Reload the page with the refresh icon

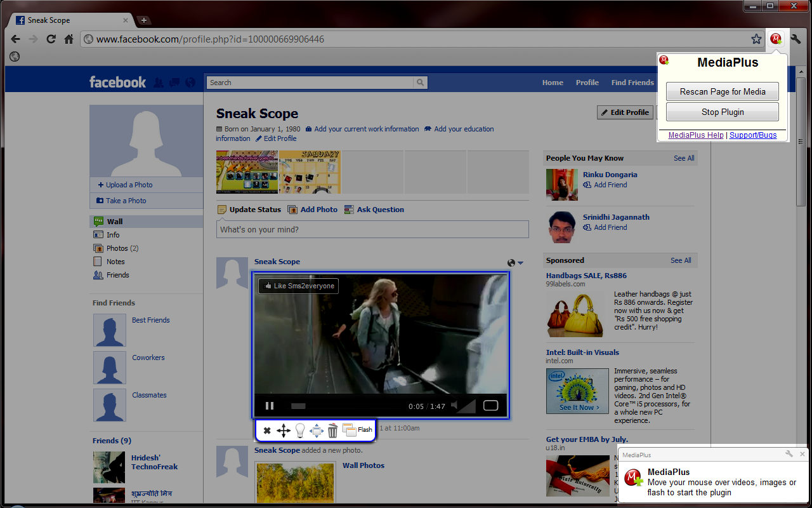pos(51,39)
